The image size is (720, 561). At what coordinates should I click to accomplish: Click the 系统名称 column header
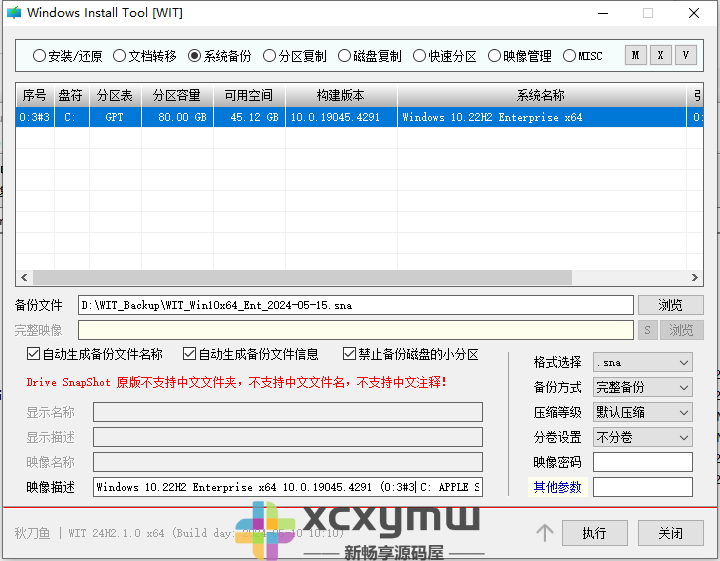[542, 95]
